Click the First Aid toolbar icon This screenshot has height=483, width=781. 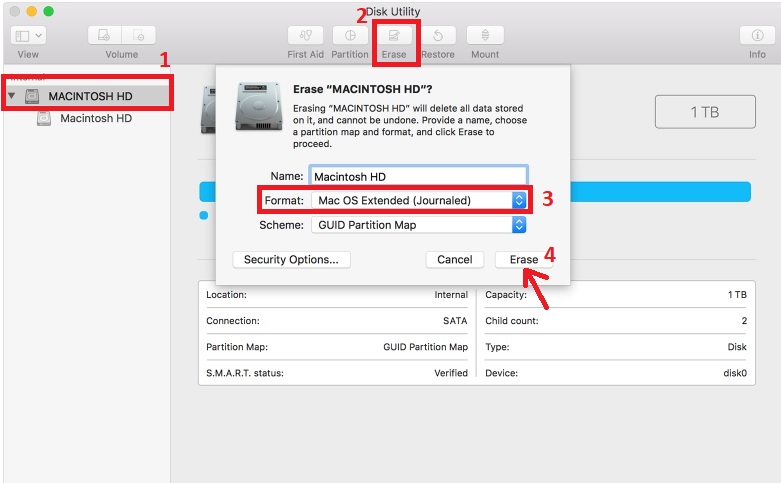pos(304,35)
